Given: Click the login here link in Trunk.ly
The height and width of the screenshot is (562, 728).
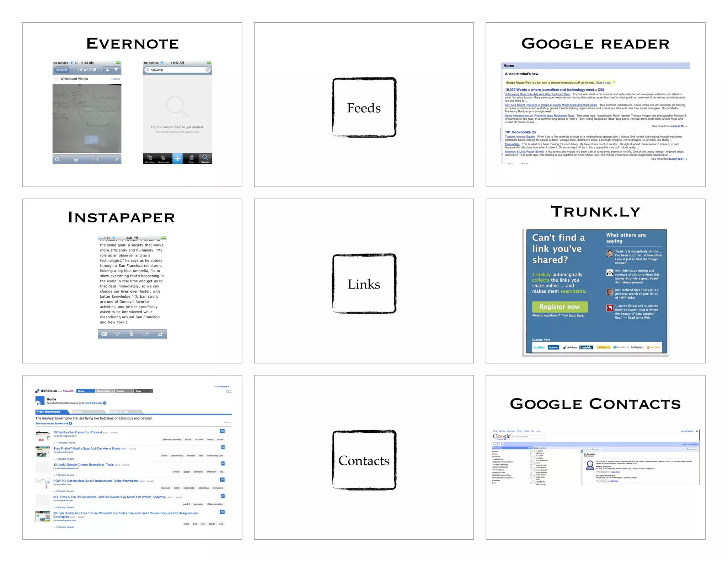Looking at the screenshot, I should tap(576, 315).
